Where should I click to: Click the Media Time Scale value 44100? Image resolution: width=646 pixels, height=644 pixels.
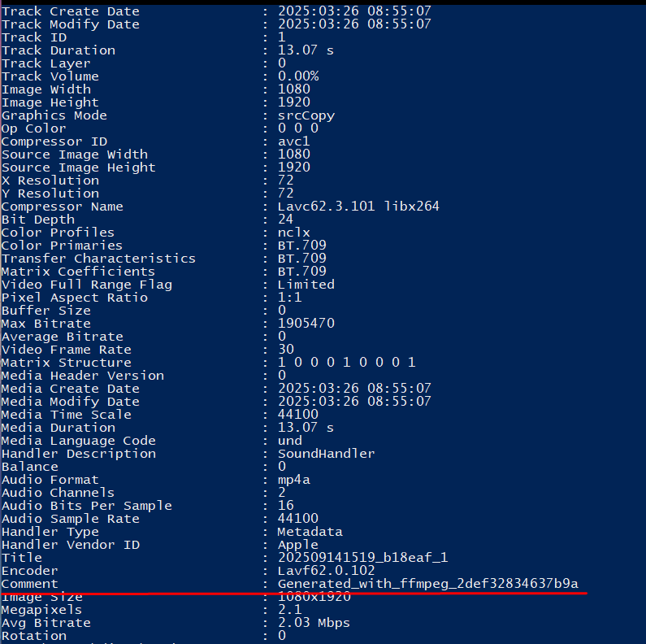298,415
